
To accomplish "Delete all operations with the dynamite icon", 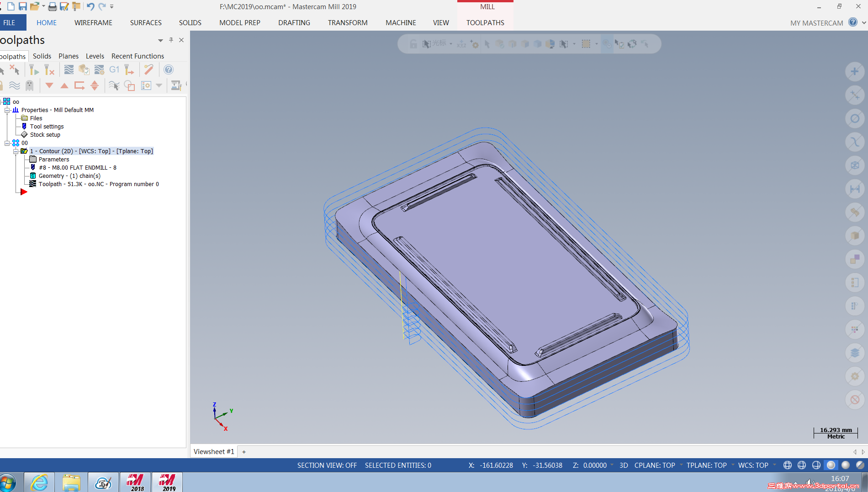I will (148, 70).
